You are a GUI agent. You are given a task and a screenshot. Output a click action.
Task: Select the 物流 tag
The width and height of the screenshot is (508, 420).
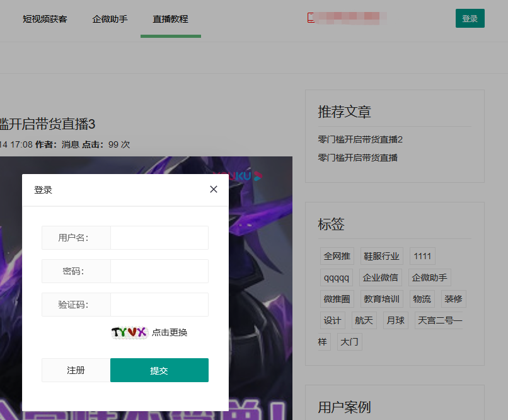pos(422,299)
